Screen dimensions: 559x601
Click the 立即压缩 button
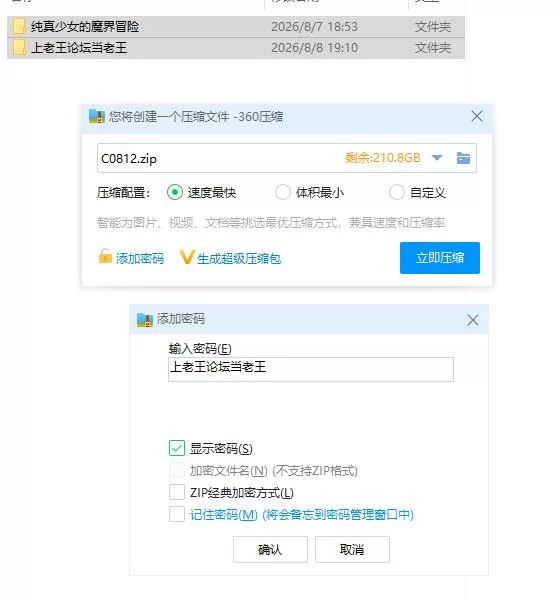point(440,258)
